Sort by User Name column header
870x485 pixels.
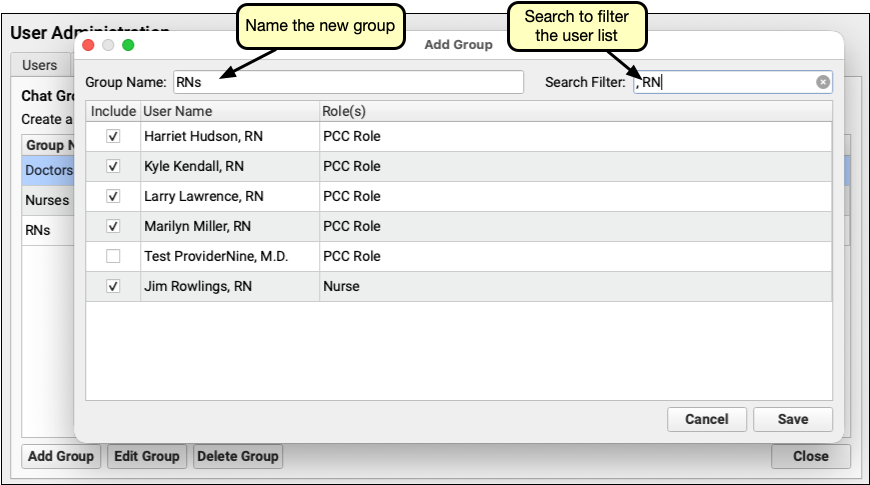pos(228,111)
